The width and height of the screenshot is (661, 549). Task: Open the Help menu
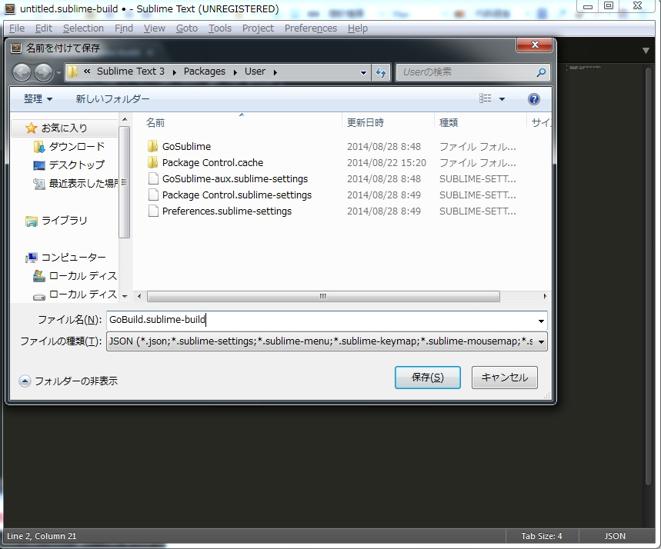pyautogui.click(x=357, y=28)
